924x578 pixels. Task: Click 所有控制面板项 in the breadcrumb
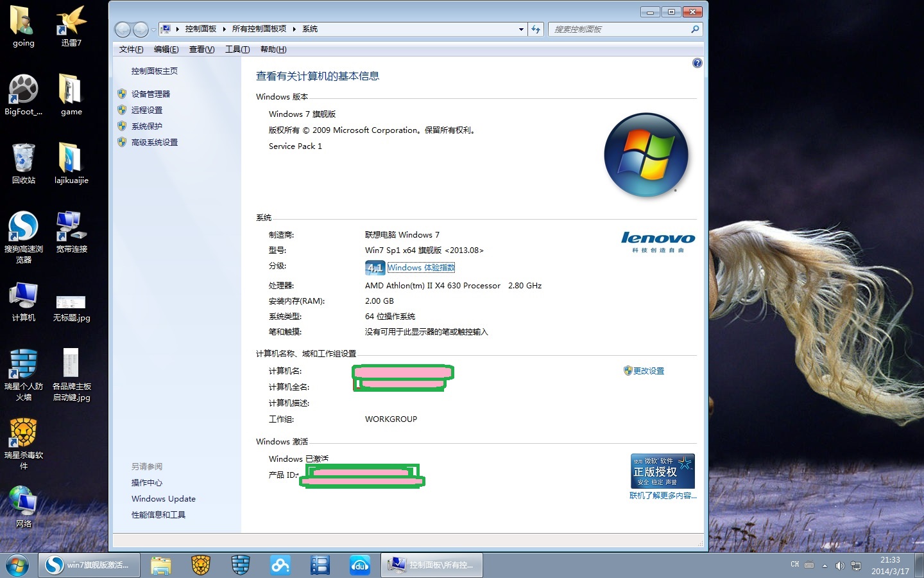[259, 29]
